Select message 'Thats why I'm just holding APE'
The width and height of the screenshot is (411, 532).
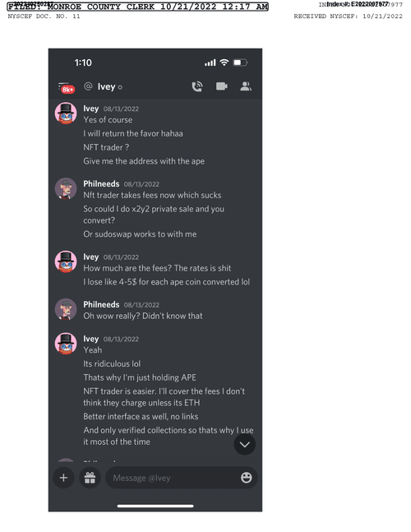click(x=140, y=377)
